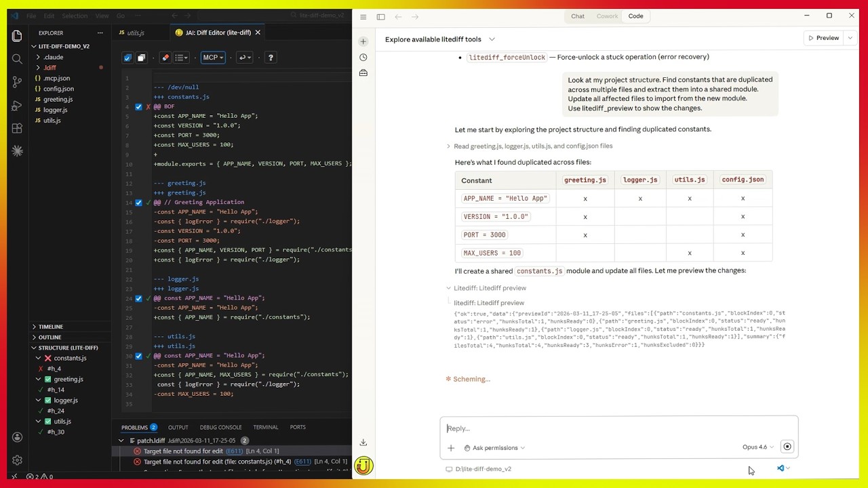Switch to the Code tab

(635, 16)
